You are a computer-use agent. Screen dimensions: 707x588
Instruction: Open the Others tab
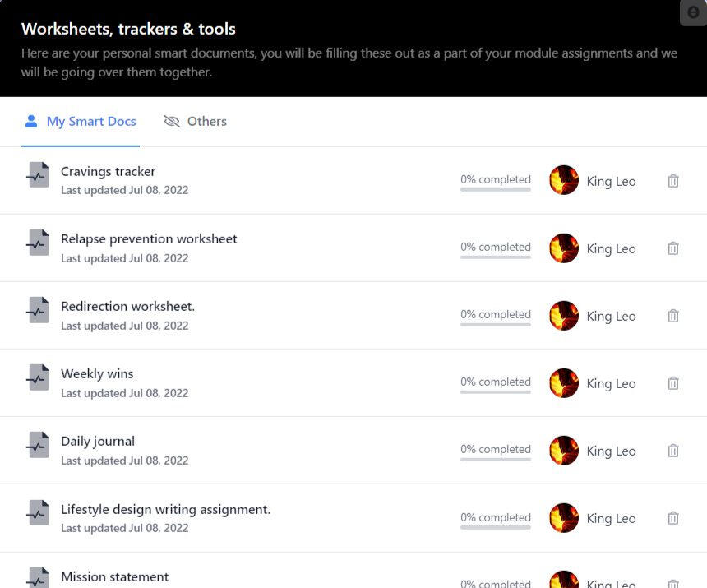click(x=196, y=122)
